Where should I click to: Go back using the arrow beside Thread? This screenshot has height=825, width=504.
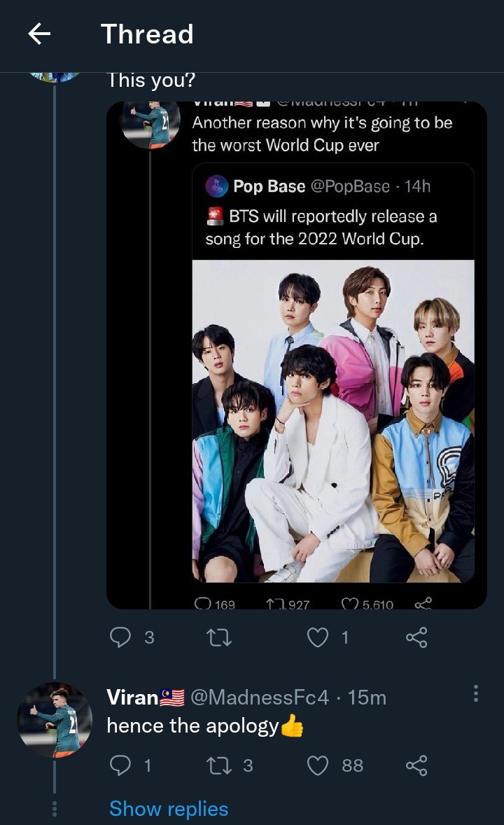pyautogui.click(x=39, y=34)
